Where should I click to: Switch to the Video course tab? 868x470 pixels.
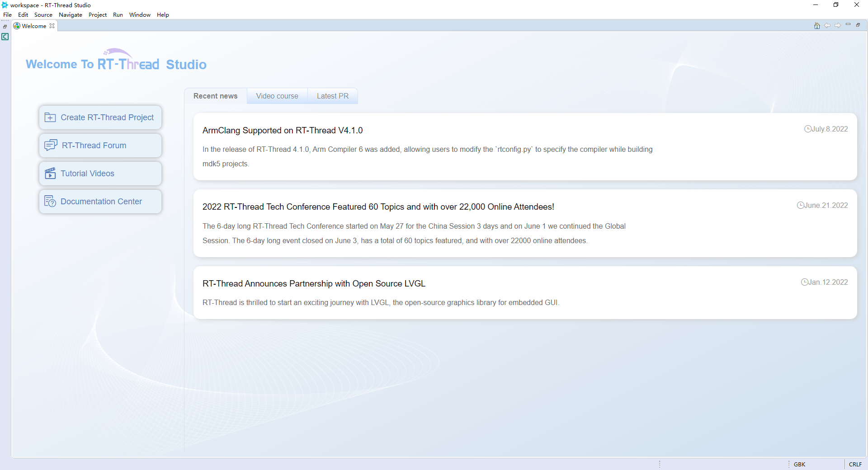pos(277,96)
